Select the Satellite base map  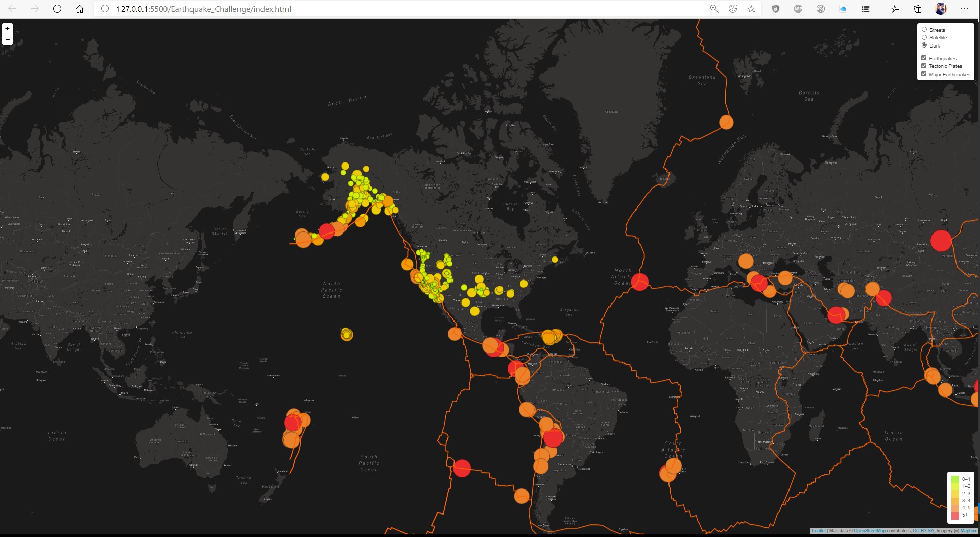(924, 37)
